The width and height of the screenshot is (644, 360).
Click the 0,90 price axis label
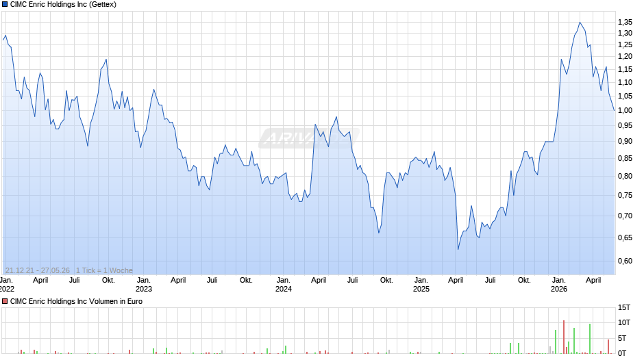click(x=625, y=141)
